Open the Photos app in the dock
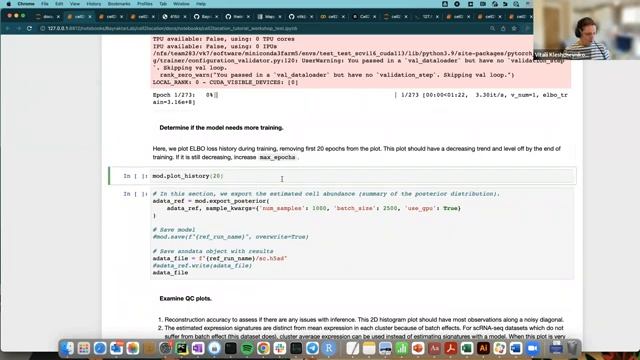This screenshot has height=360, width=640. click(133, 348)
